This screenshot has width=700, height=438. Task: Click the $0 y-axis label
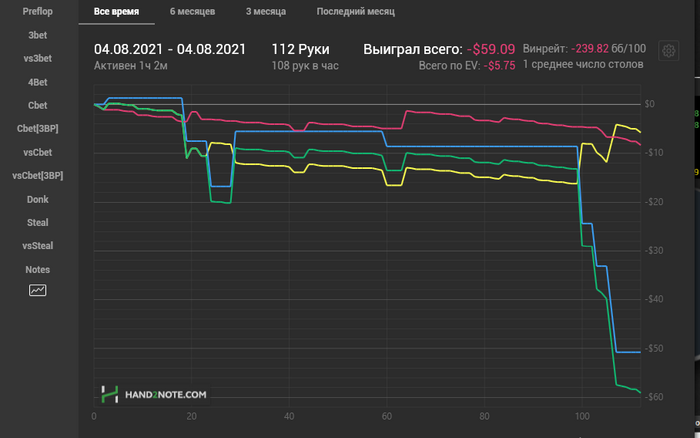point(650,104)
